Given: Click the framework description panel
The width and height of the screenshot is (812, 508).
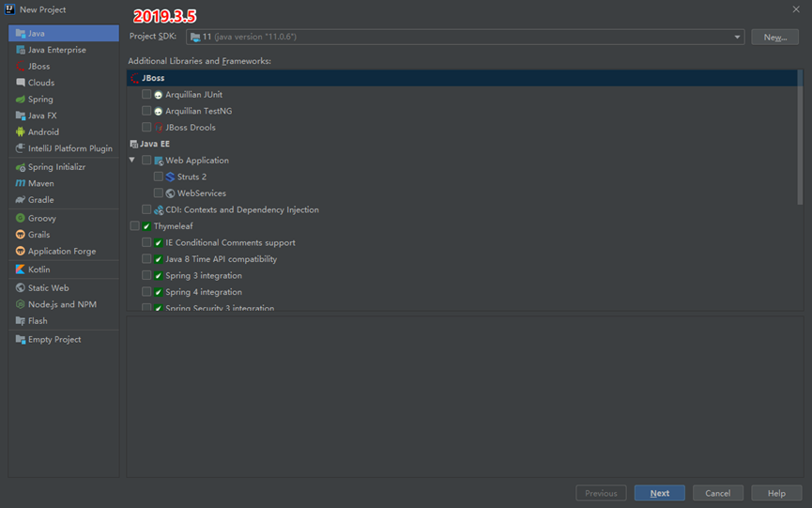Looking at the screenshot, I should pos(465,396).
